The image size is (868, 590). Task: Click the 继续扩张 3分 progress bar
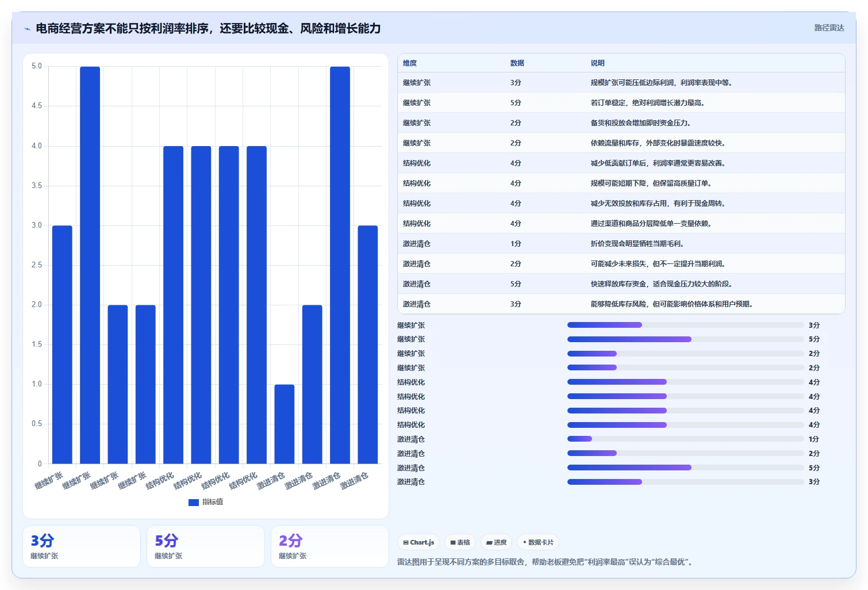685,325
